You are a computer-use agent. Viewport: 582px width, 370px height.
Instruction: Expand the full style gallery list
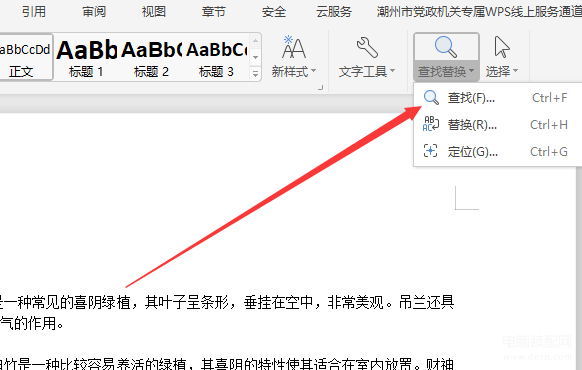[255, 73]
